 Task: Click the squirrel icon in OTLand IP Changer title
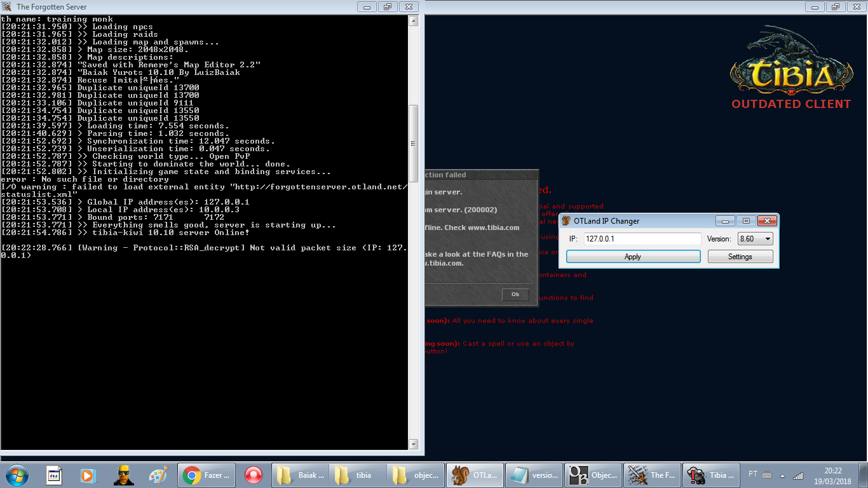(566, 220)
